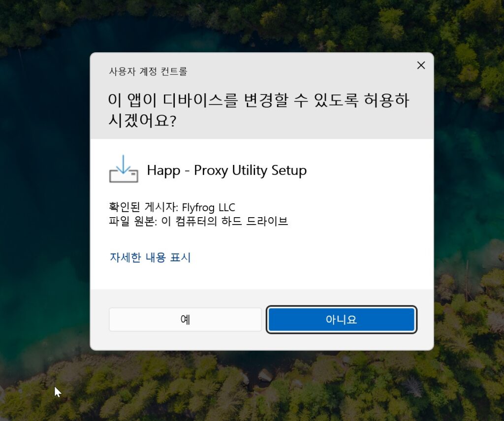Image resolution: width=504 pixels, height=421 pixels.
Task: Click the 예 button to allow
Action: pos(185,320)
